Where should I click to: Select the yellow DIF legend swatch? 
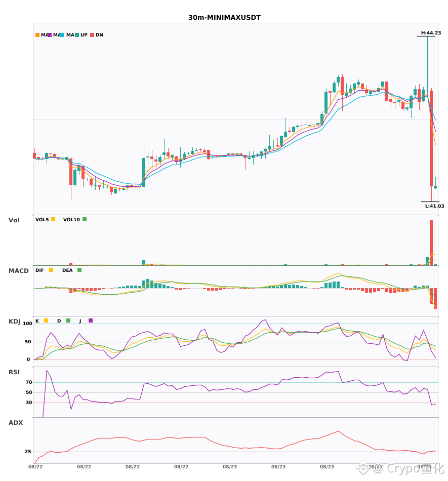pyautogui.click(x=51, y=270)
